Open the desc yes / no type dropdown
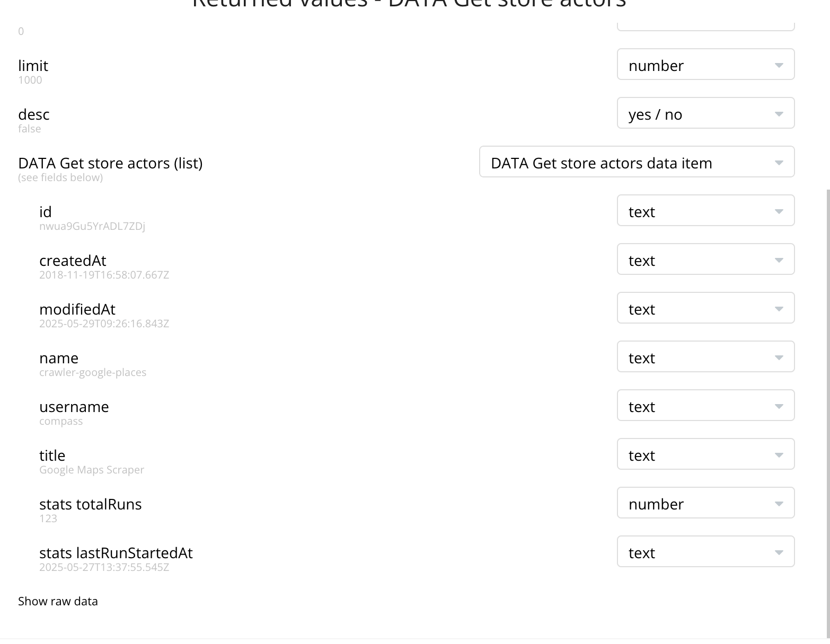 click(705, 113)
